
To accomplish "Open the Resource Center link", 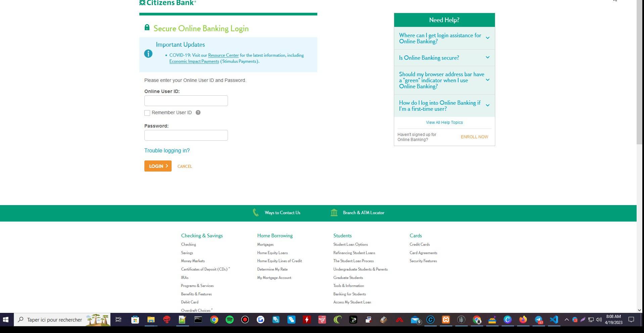I will point(223,55).
